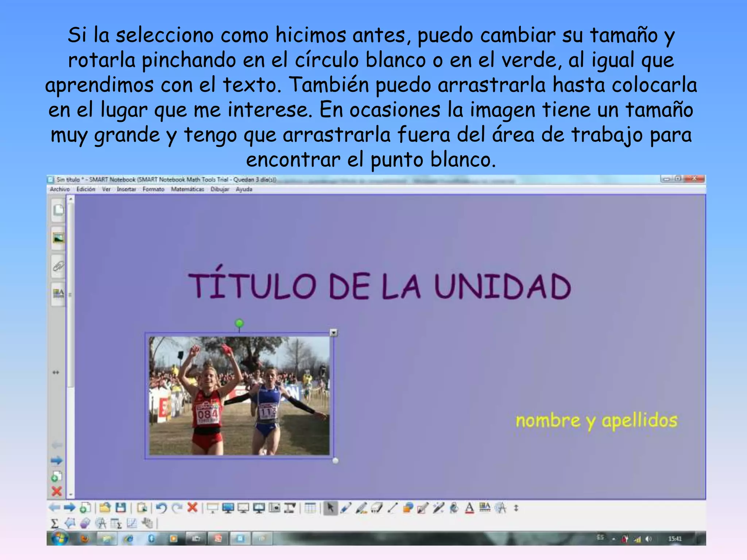Click the Dual Page Display icon
747x560 pixels.
point(259,508)
